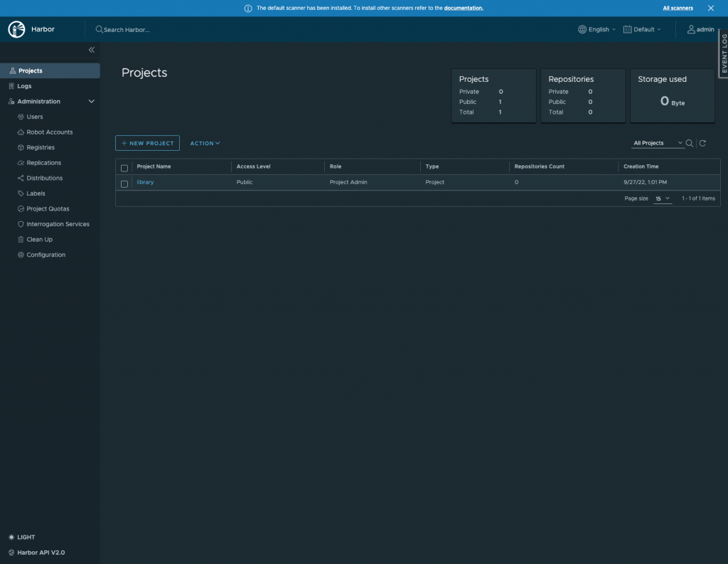This screenshot has width=728, height=564.
Task: Open the documentation link in banner
Action: 464,8
